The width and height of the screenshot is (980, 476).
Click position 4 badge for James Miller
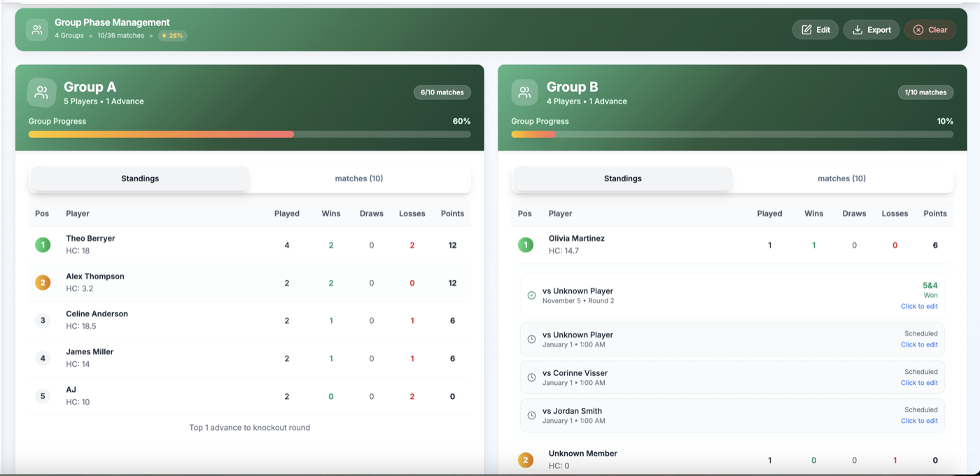tap(43, 358)
